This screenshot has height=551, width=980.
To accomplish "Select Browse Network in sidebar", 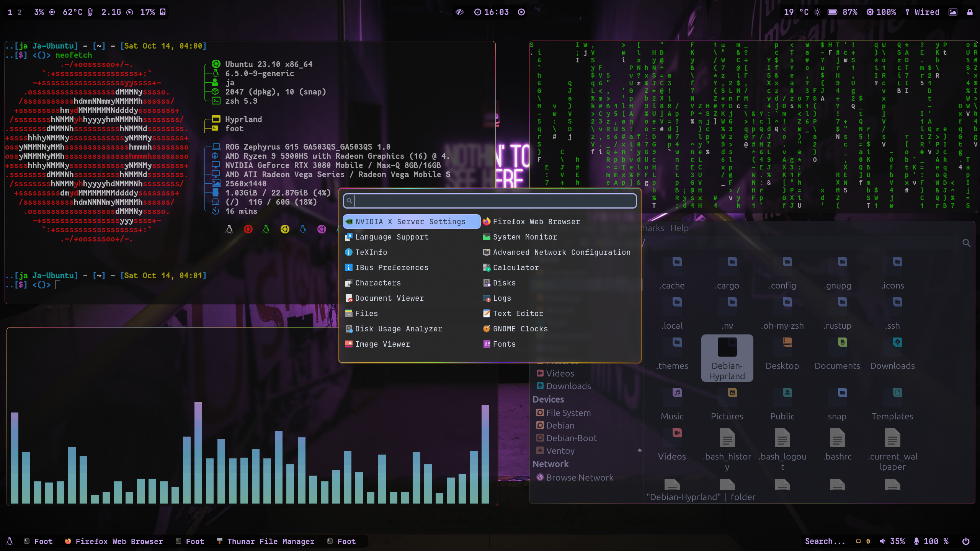I will (x=579, y=478).
